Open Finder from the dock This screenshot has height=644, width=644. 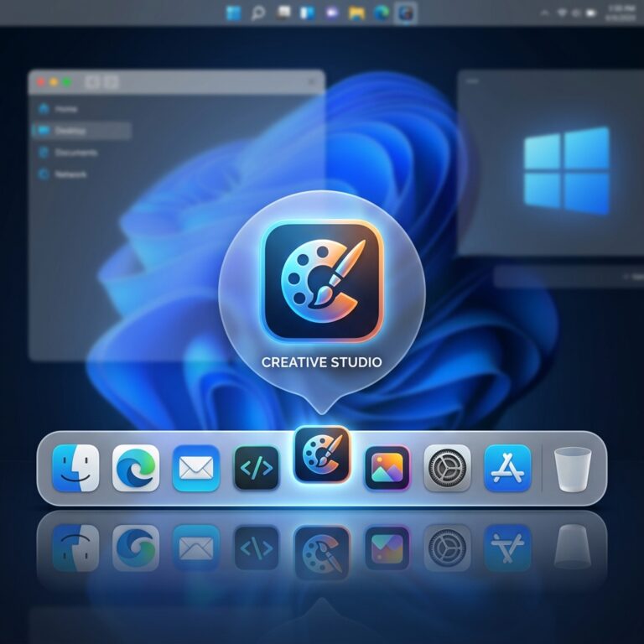(x=75, y=468)
